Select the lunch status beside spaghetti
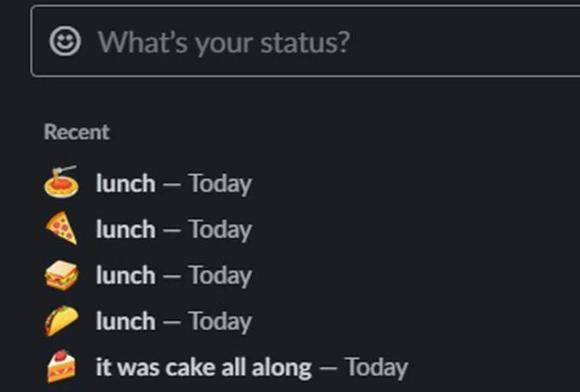This screenshot has width=580, height=392. click(125, 184)
